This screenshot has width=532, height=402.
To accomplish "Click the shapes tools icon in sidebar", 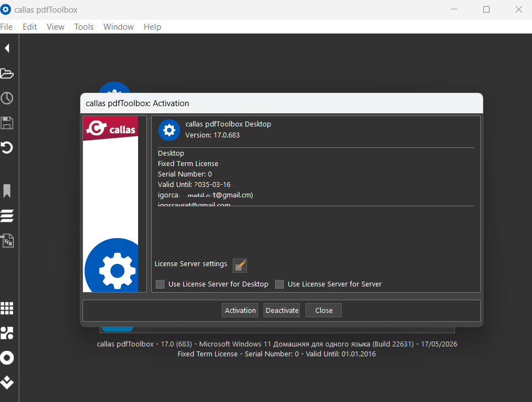I will coord(7,333).
